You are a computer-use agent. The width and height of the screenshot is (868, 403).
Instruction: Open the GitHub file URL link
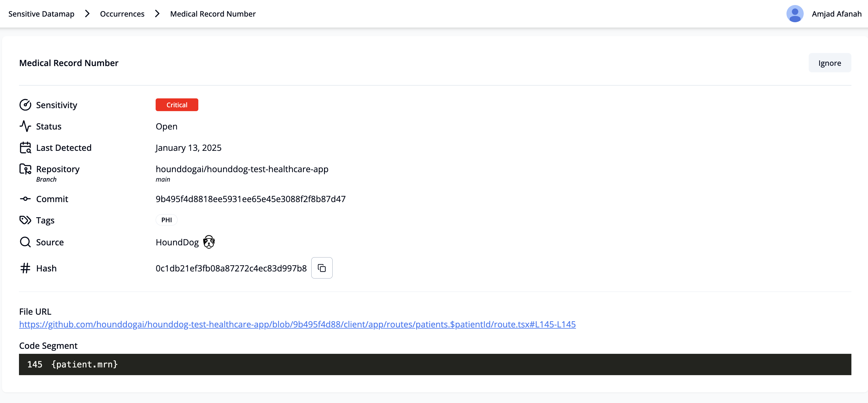(298, 324)
